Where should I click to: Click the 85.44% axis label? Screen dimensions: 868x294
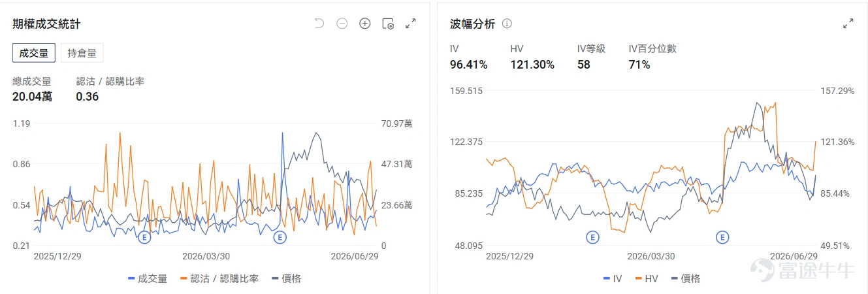click(x=835, y=193)
